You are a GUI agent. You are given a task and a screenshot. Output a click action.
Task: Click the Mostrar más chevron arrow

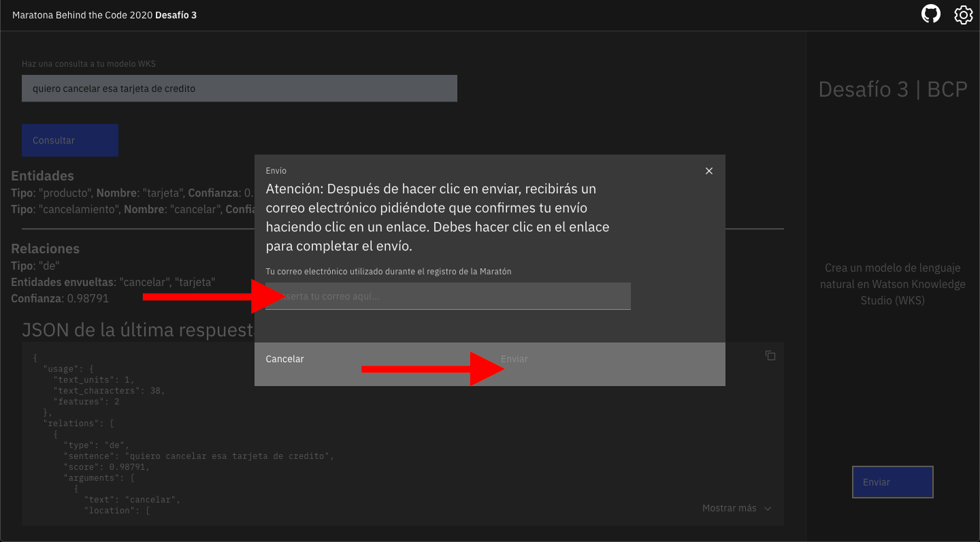click(768, 509)
